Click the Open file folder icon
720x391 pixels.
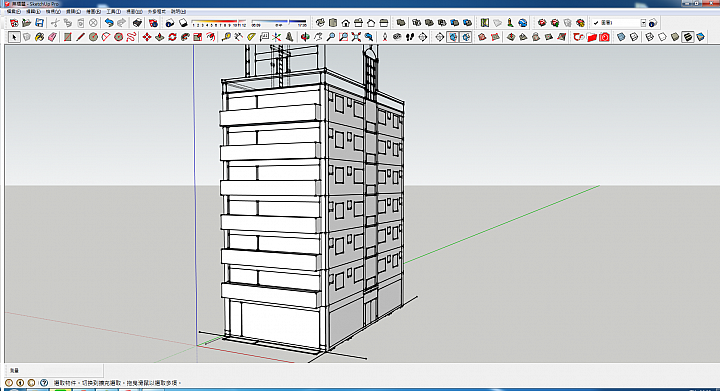[x=27, y=22]
